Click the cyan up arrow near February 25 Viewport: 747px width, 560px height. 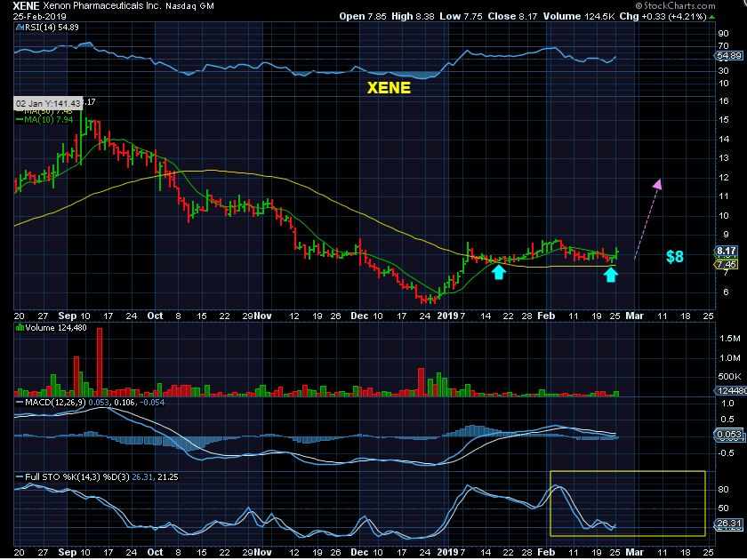click(610, 275)
